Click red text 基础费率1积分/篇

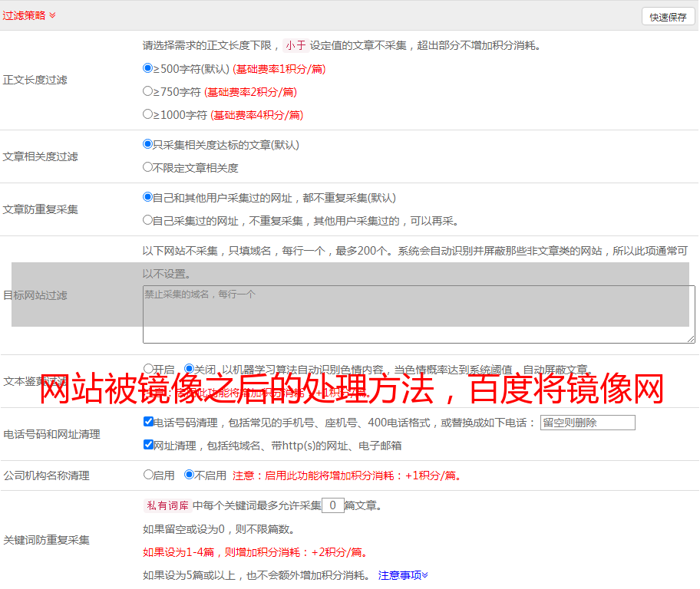click(x=279, y=69)
